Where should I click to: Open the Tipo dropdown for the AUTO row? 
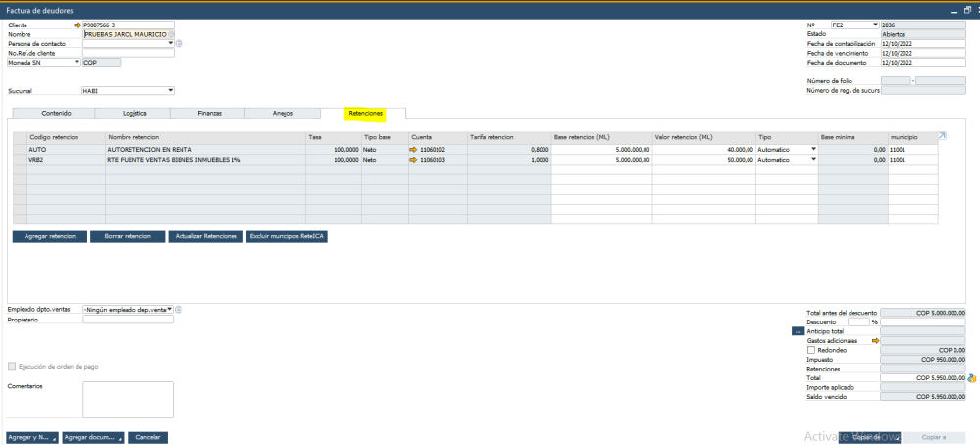(812, 149)
